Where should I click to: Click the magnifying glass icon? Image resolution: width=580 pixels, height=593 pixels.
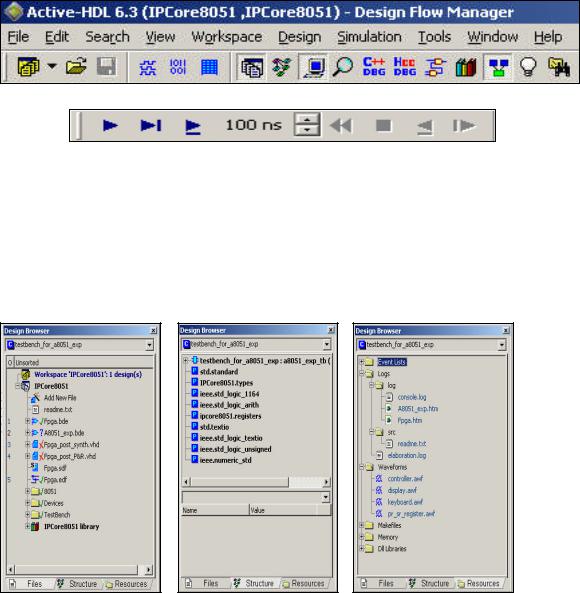point(343,67)
